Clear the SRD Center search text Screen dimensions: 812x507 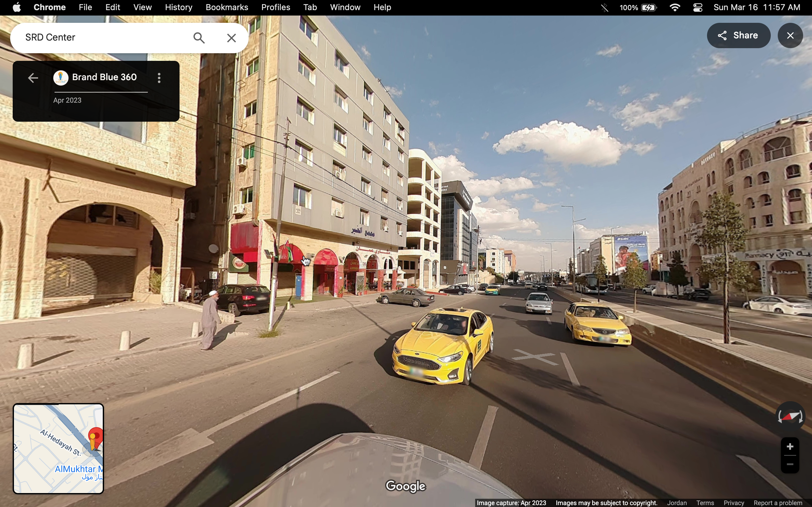(x=232, y=38)
